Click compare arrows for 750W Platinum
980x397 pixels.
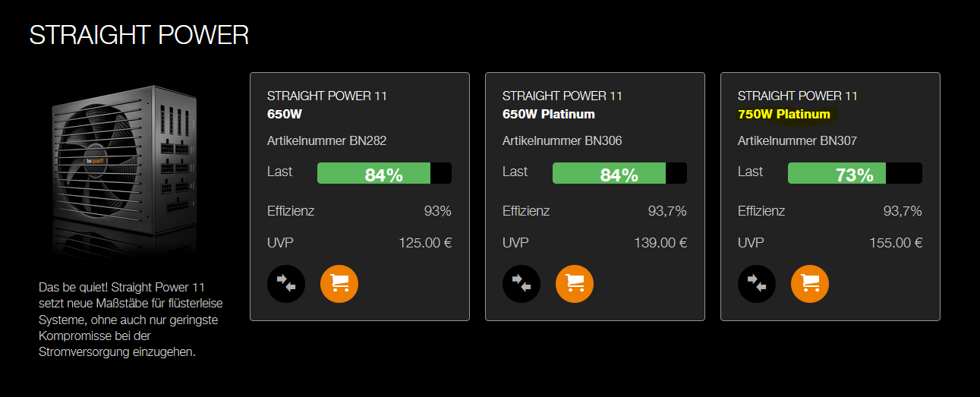757,284
